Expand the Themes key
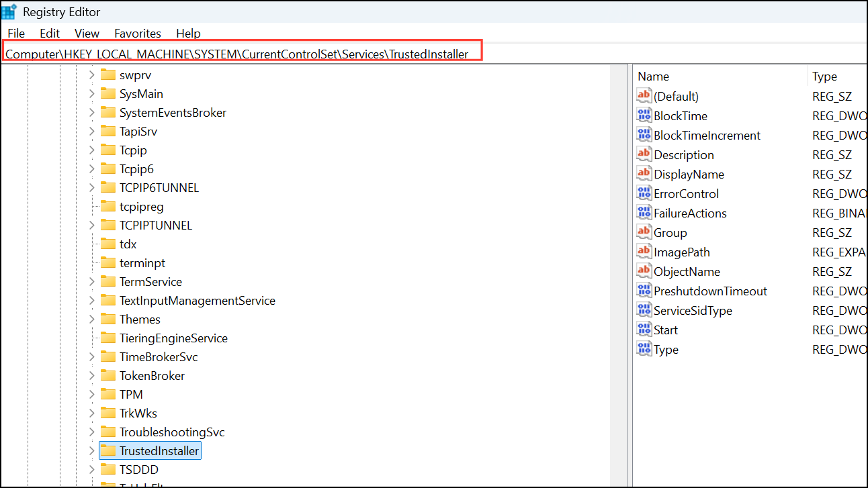This screenshot has height=488, width=868. coord(92,320)
